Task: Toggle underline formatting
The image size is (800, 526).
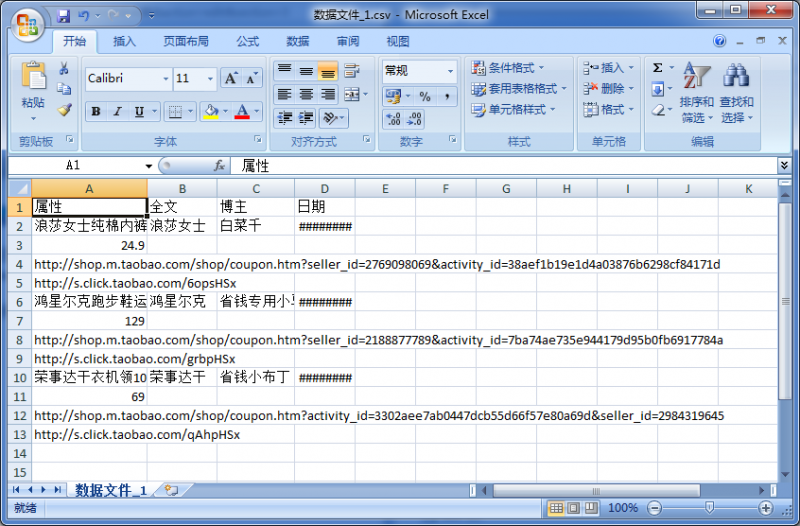Action: (x=139, y=111)
